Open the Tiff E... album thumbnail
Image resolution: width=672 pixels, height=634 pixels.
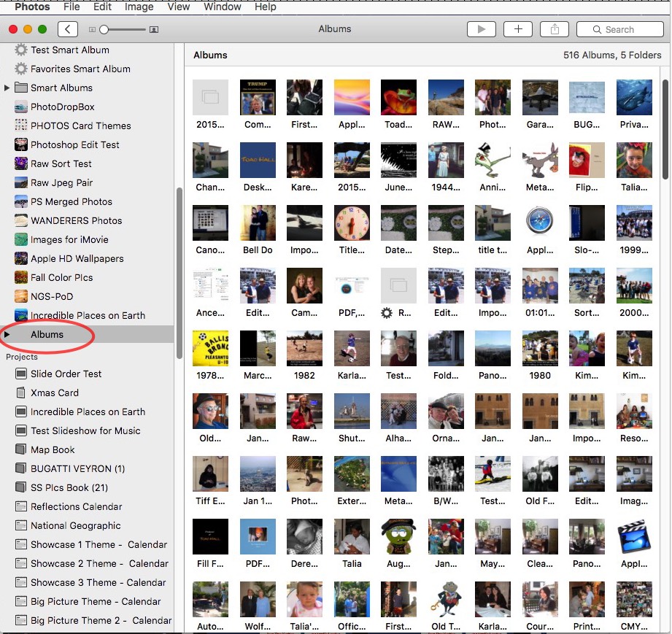210,473
